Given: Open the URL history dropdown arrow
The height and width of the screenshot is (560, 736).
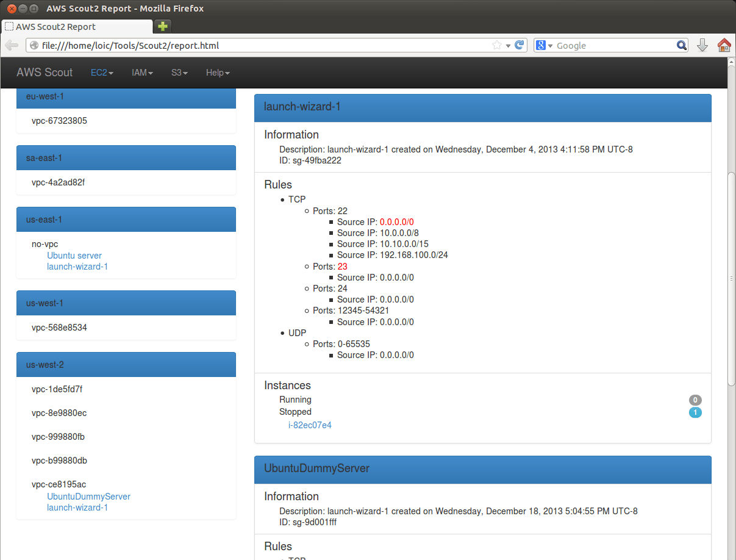Looking at the screenshot, I should (x=509, y=46).
